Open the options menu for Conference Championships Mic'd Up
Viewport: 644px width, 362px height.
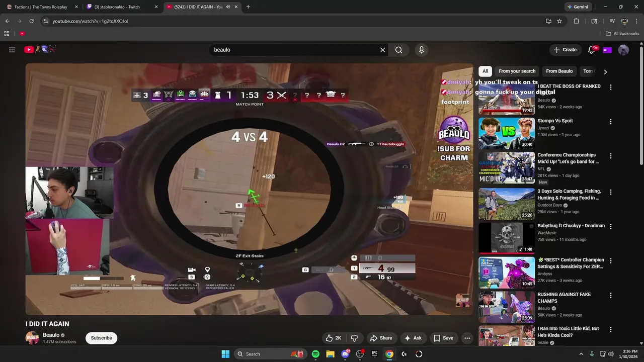(611, 156)
